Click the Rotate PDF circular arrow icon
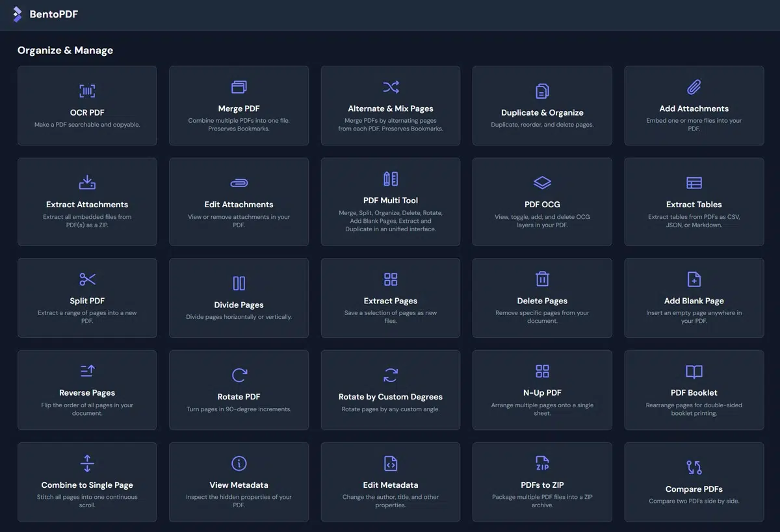 point(239,375)
